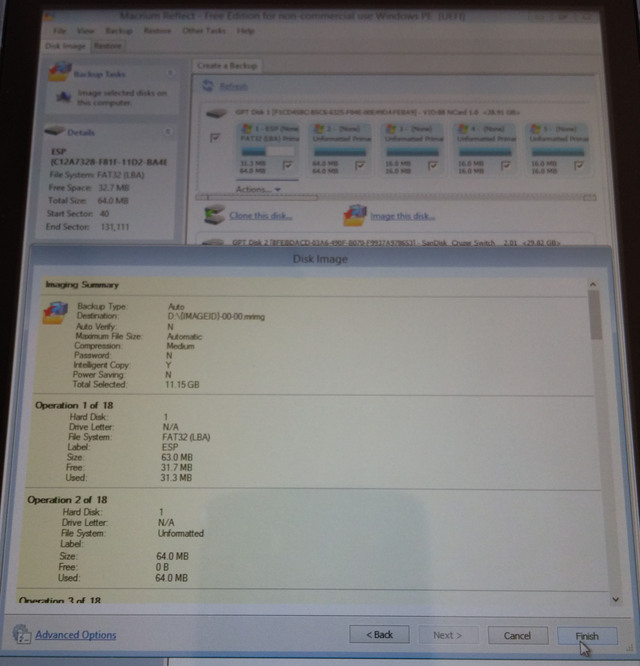Viewport: 640px width, 666px height.
Task: Click the Backup Tasks panel icon
Action: pos(59,71)
